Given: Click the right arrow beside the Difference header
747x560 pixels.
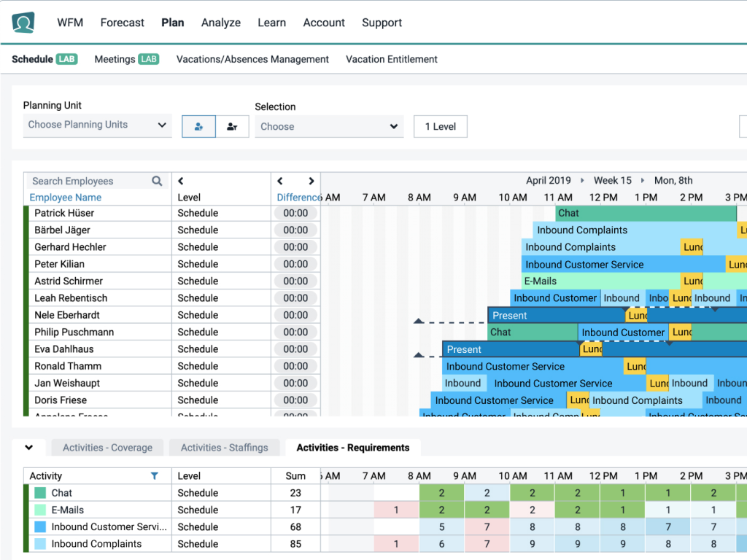Looking at the screenshot, I should [311, 180].
